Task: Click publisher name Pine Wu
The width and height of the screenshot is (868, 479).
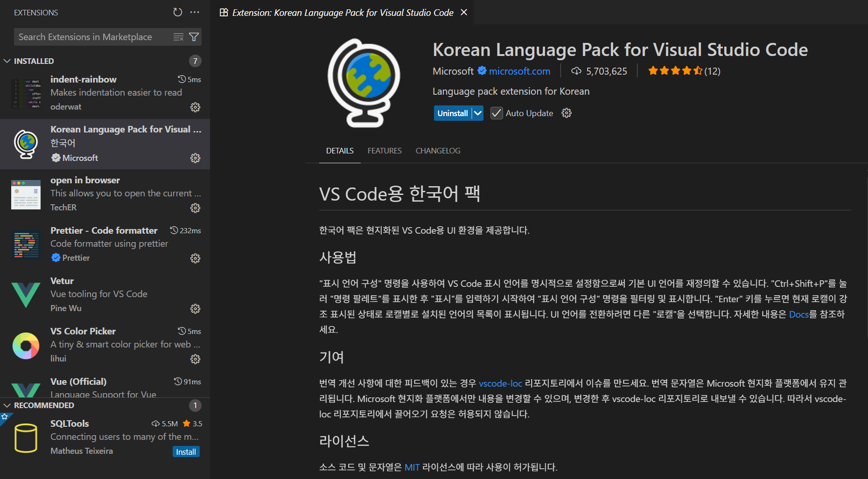Action: [66, 308]
